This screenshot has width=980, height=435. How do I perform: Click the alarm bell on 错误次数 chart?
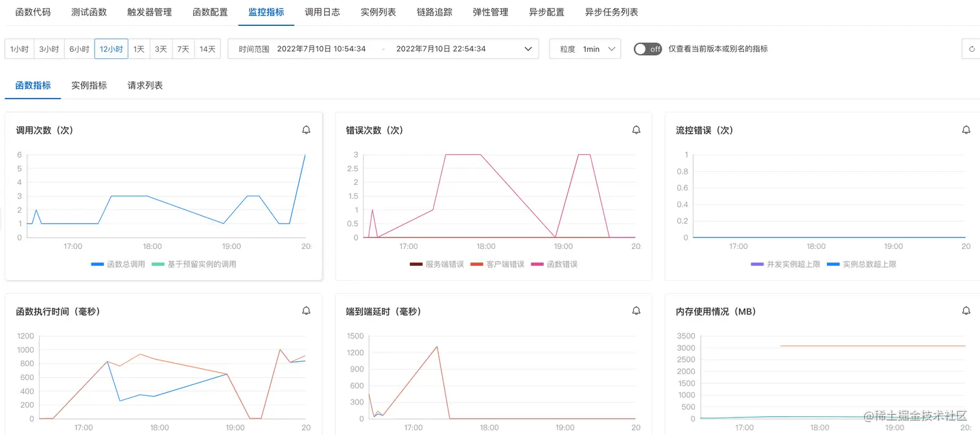tap(636, 130)
